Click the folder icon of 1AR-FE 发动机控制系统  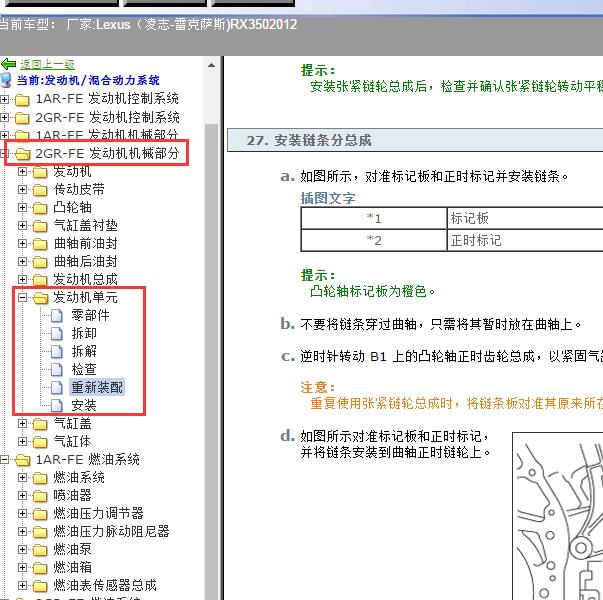(22, 100)
